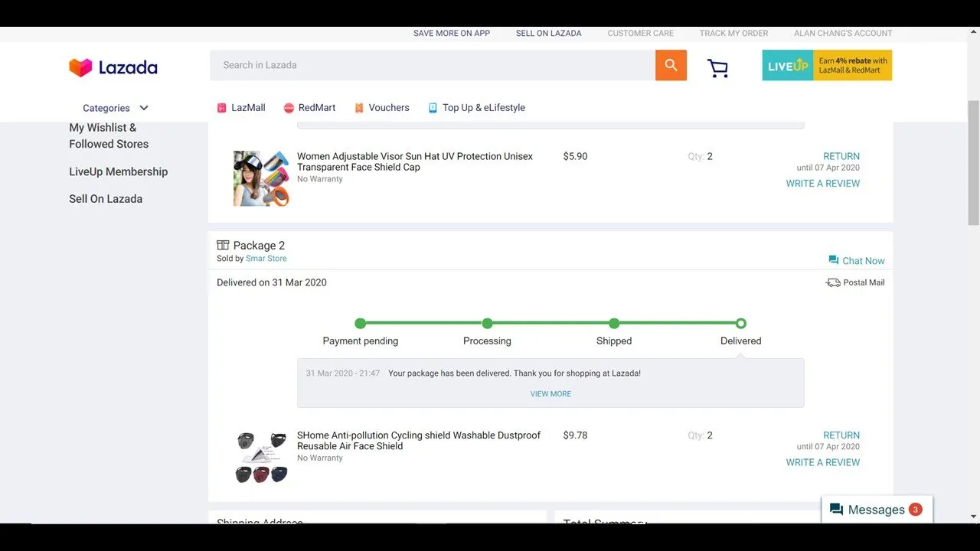
Task: Click Delivered on 31 Mar 2020 text
Action: pyautogui.click(x=272, y=282)
